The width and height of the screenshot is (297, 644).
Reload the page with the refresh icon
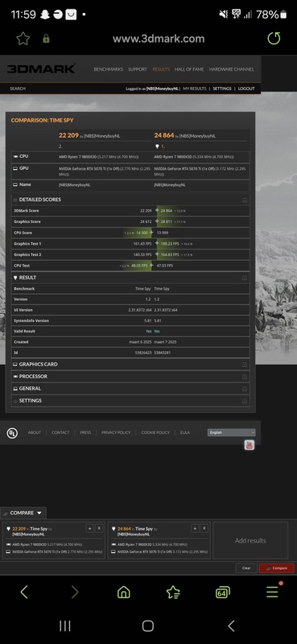274,39
